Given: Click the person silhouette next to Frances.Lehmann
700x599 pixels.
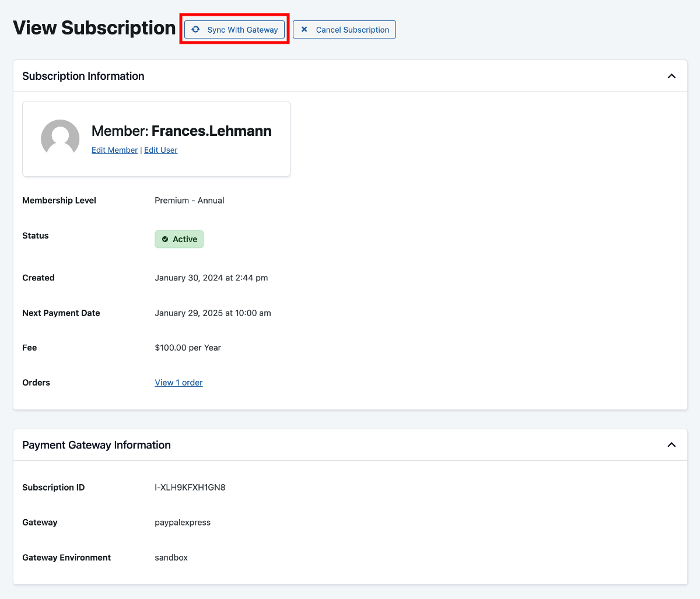Looking at the screenshot, I should coord(60,138).
